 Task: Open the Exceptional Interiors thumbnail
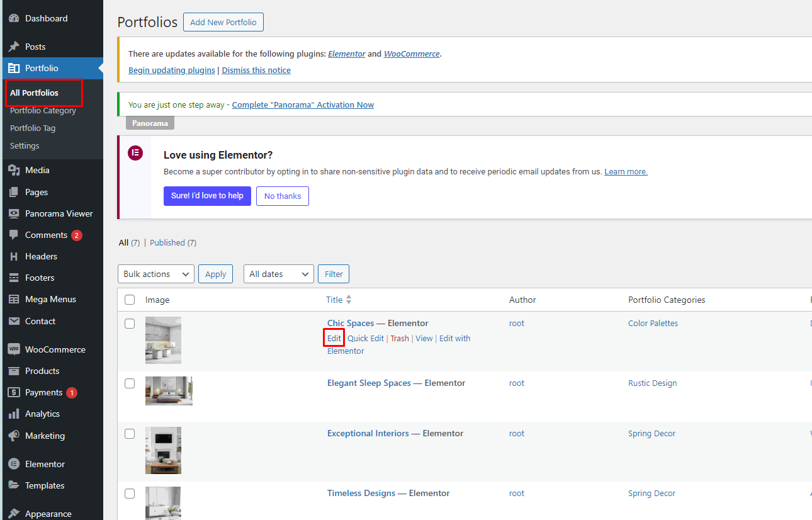pos(163,450)
